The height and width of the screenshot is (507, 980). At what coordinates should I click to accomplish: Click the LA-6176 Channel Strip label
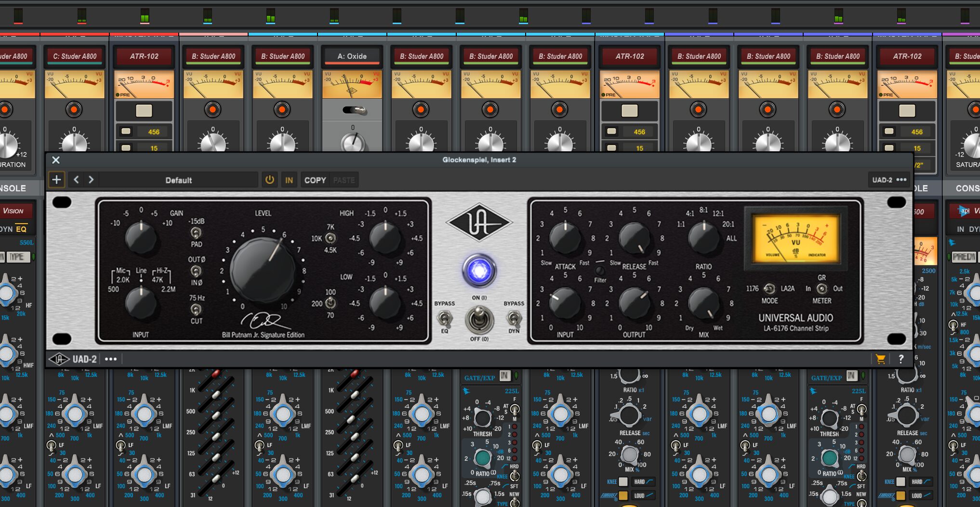795,328
